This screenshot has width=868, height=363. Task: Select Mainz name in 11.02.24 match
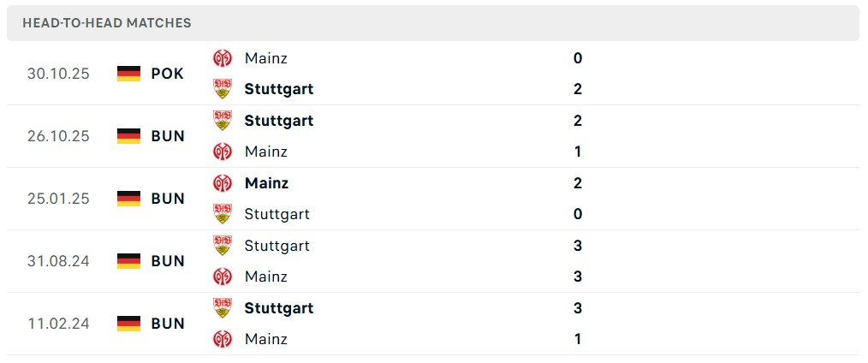coord(265,339)
